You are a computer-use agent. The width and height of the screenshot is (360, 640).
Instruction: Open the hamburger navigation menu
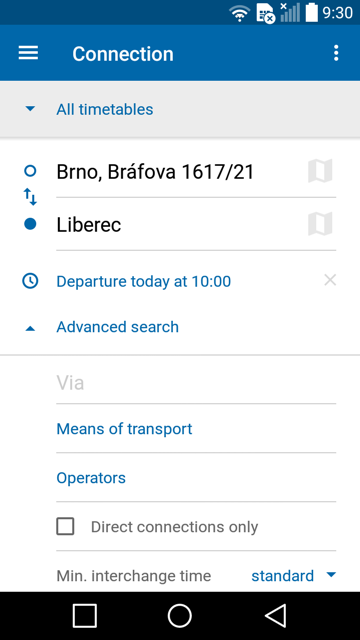pyautogui.click(x=28, y=53)
